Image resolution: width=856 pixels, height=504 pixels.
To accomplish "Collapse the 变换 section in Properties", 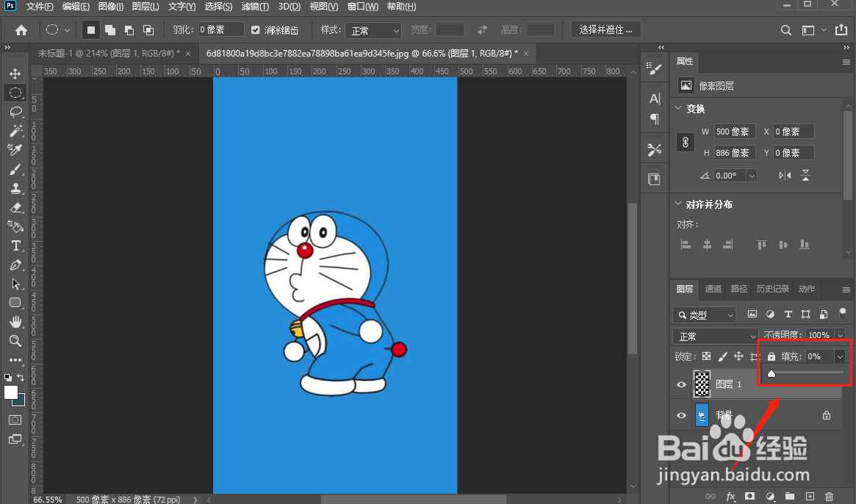I will coord(679,108).
